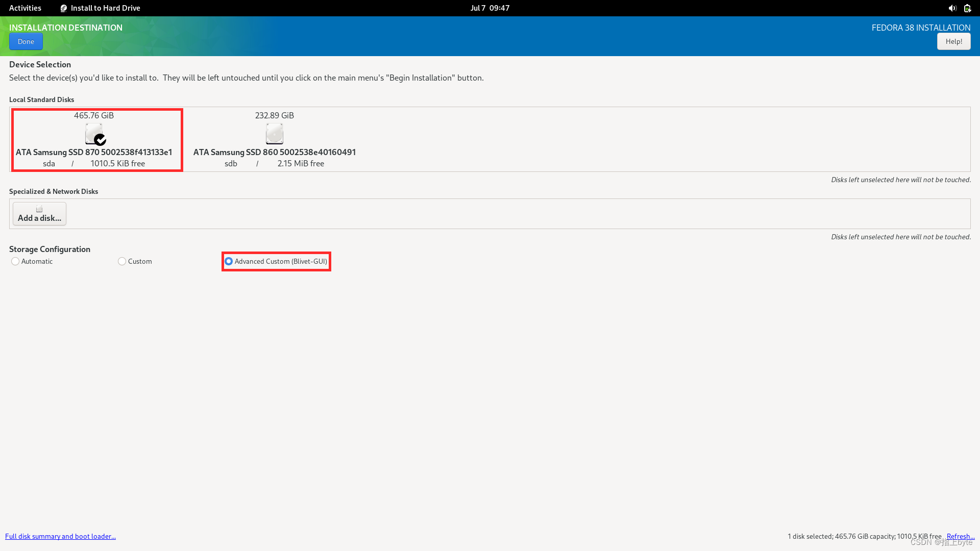Select Advanced Custom (Blivet-GUI) radio button
This screenshot has width=980, height=551.
229,261
